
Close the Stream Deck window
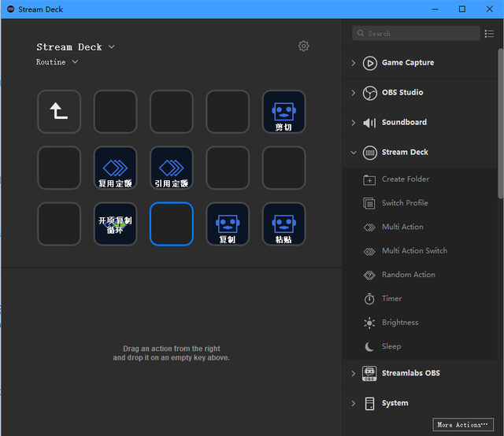tap(489, 9)
